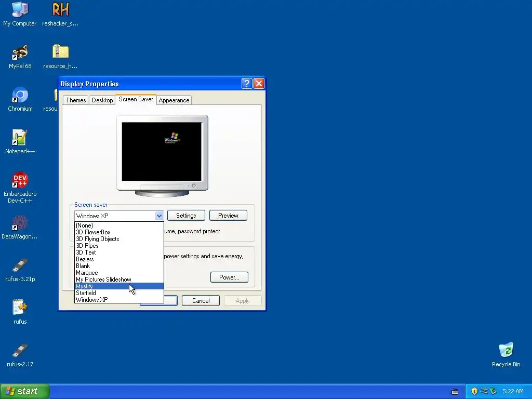
Task: Open the Start menu
Action: [25, 391]
